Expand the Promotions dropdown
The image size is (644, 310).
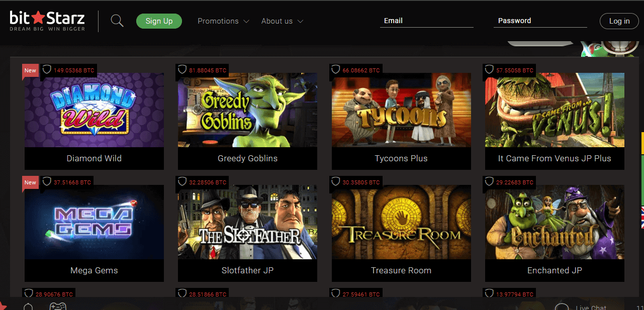(223, 21)
